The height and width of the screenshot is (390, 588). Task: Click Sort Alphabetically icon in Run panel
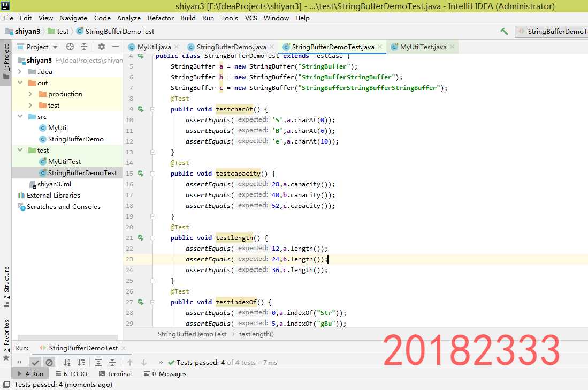coord(67,363)
